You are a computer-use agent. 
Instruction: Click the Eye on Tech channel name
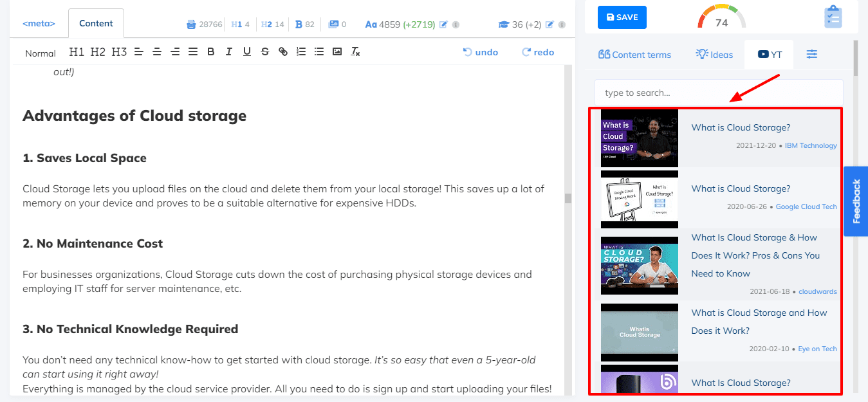(x=817, y=349)
